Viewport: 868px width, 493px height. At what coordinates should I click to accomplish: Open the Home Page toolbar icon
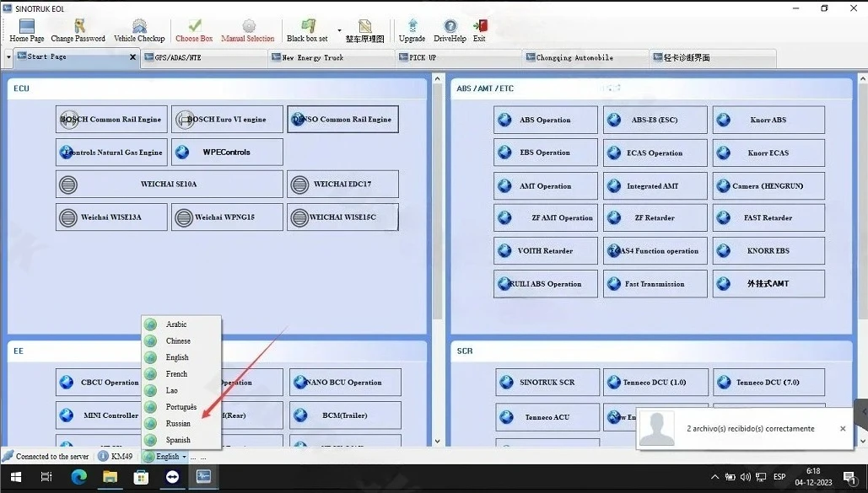point(27,29)
